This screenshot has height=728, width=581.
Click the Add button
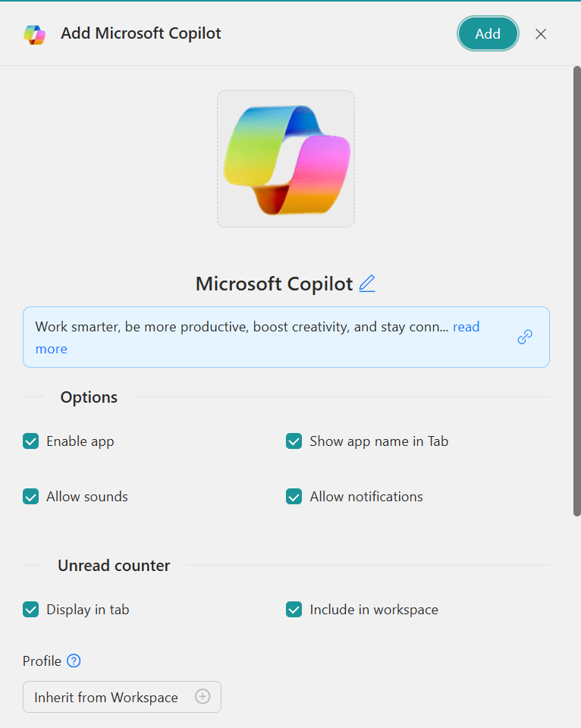(488, 34)
